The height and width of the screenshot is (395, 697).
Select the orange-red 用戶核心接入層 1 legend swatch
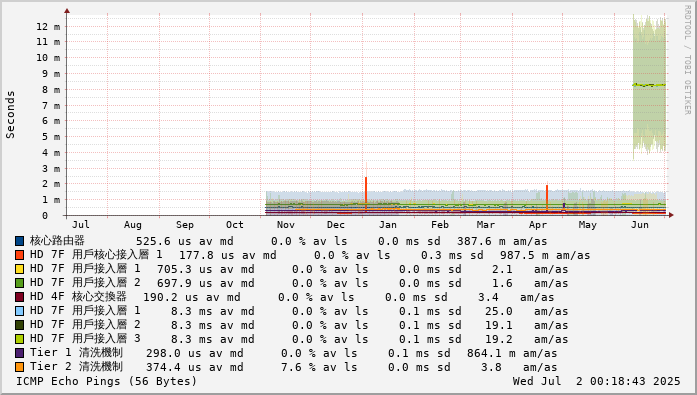coord(20,255)
